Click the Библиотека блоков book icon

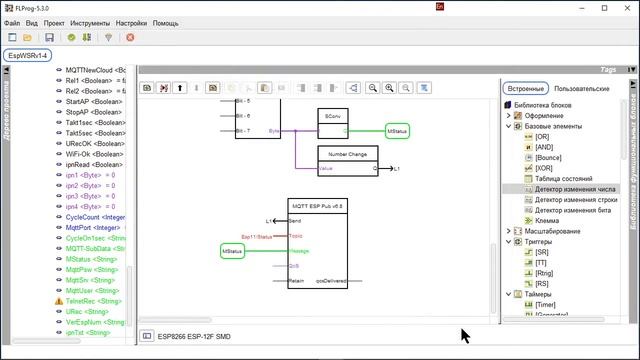508,105
